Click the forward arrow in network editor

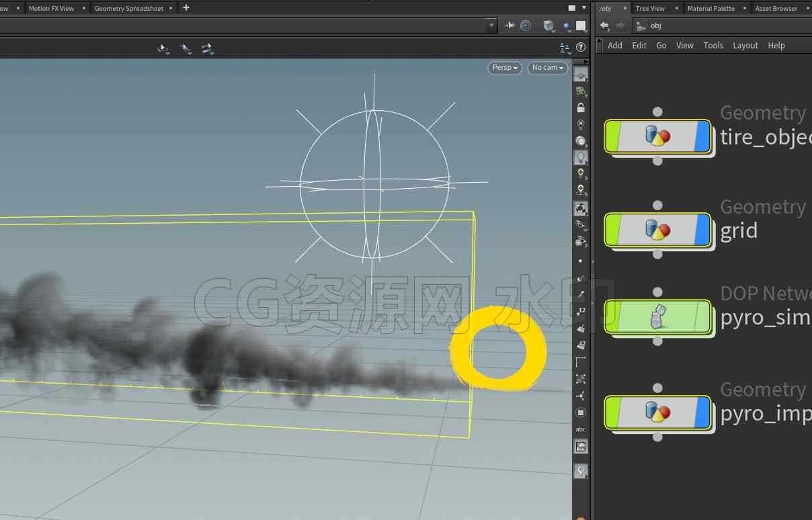tap(620, 26)
